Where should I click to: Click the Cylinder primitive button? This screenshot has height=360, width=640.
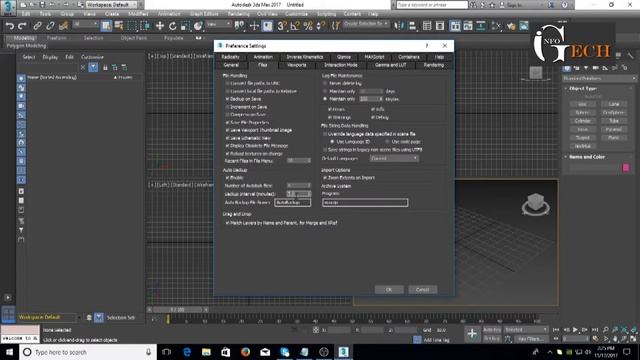[x=582, y=121]
